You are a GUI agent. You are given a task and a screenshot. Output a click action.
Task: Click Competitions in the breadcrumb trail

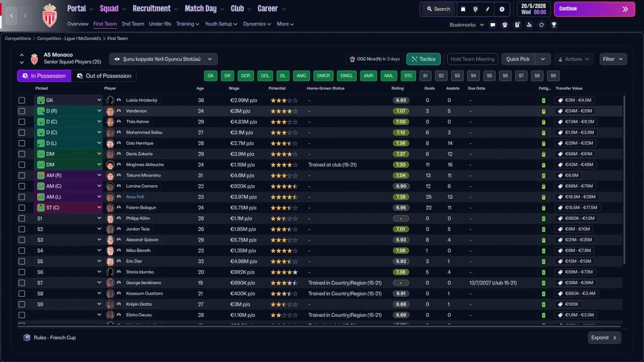[18, 38]
